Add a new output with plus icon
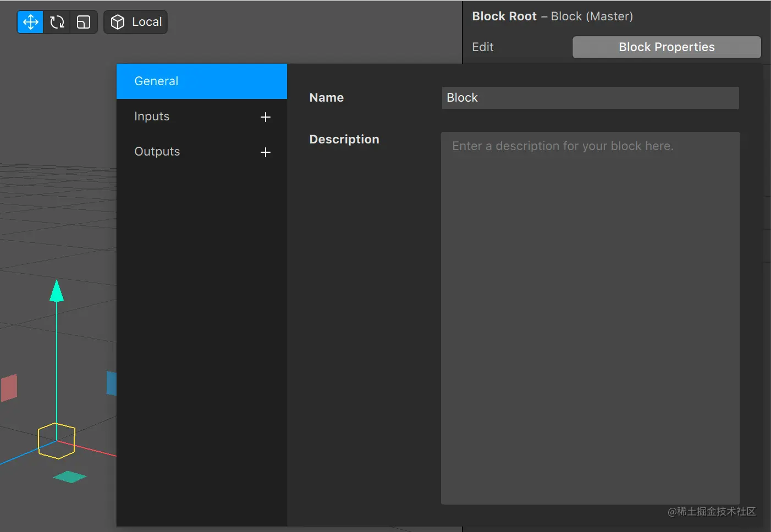Image resolution: width=771 pixels, height=532 pixels. (266, 152)
